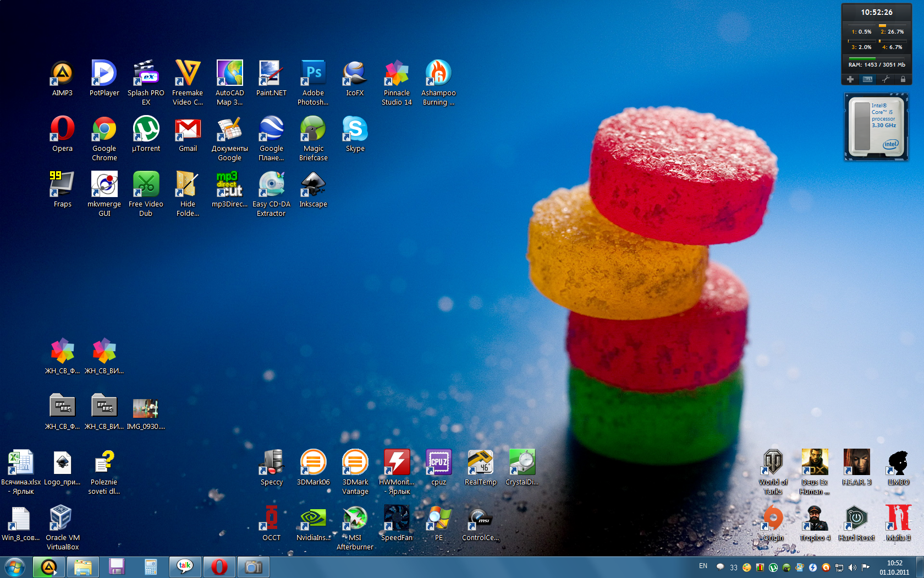This screenshot has height=578, width=924.
Task: Toggle the graph view button in the gadget
Action: [867, 79]
